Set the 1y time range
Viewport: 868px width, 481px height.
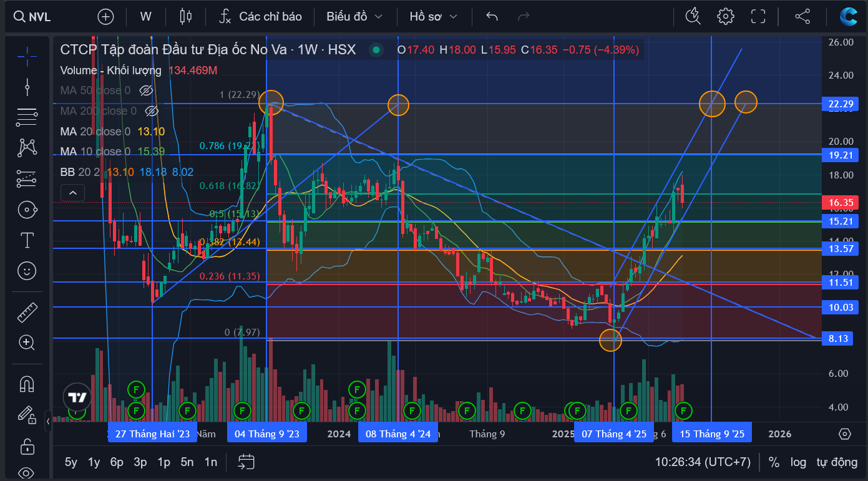(94, 462)
